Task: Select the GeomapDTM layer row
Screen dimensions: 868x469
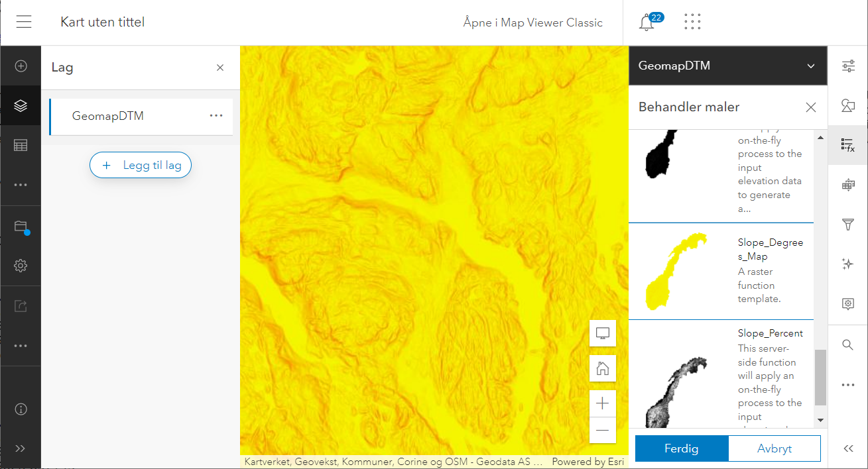Action: pos(141,117)
